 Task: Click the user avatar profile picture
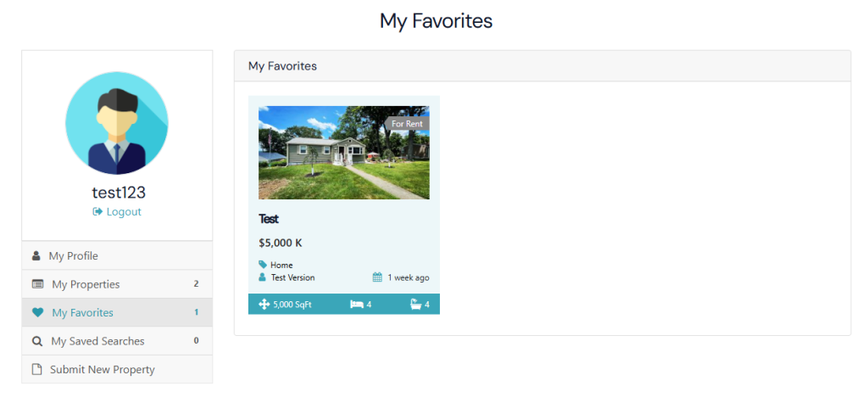117,123
